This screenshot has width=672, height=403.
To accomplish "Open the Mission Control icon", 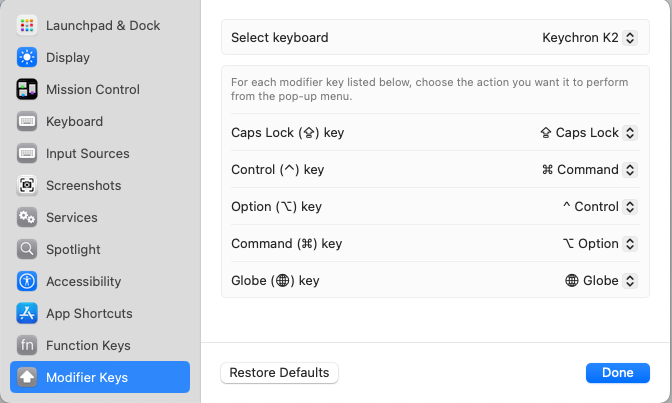I will click(27, 89).
